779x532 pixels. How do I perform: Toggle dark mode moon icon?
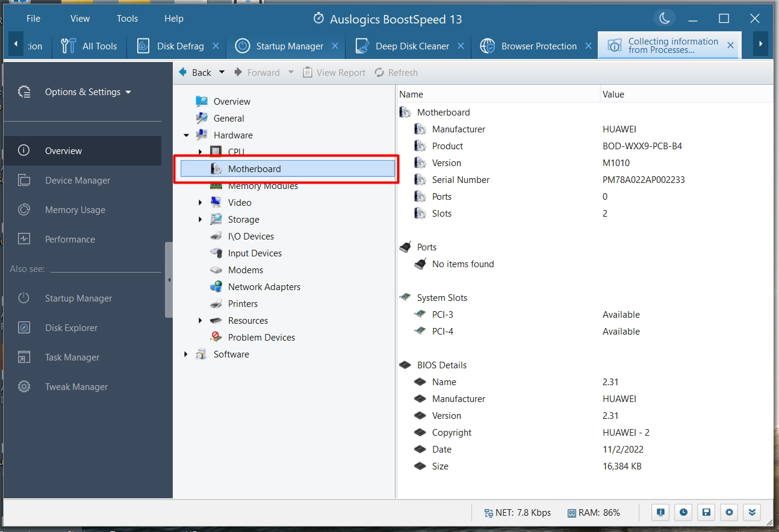[x=665, y=19]
